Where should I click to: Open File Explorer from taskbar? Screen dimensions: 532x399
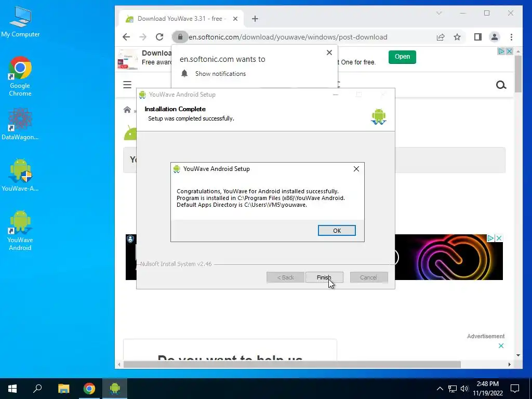[63, 389]
